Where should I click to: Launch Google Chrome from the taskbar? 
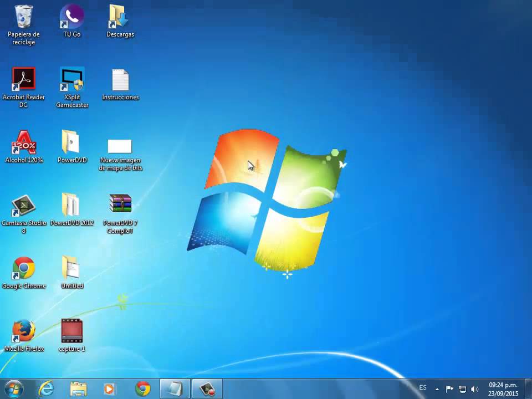143,389
